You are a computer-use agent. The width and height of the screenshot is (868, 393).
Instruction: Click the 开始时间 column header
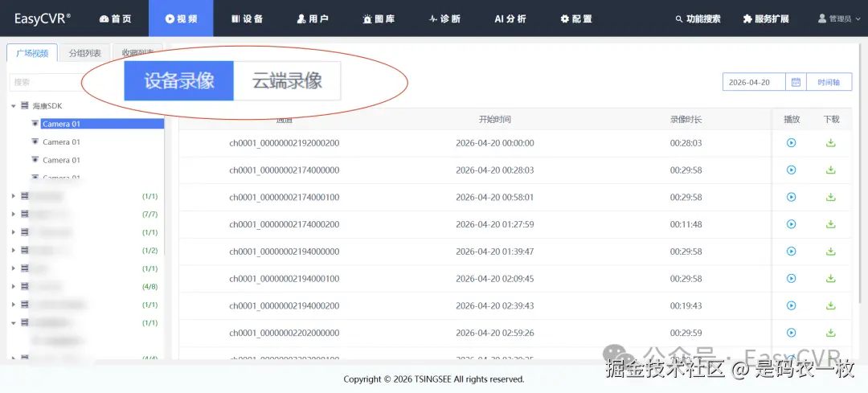coord(494,119)
